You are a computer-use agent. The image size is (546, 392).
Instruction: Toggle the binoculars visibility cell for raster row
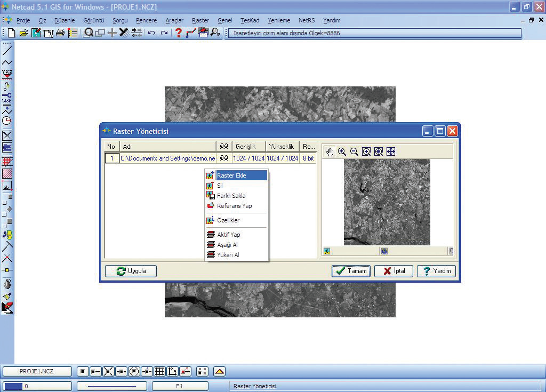(x=224, y=158)
